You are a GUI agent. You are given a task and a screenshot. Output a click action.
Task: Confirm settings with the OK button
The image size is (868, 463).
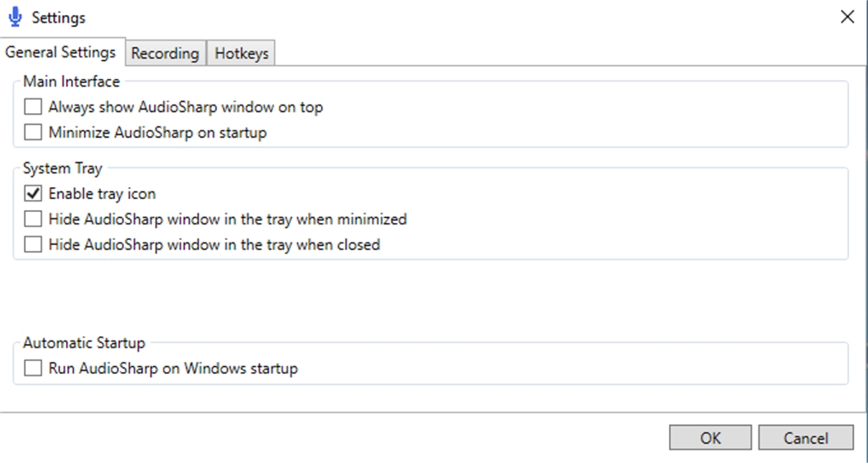point(710,438)
